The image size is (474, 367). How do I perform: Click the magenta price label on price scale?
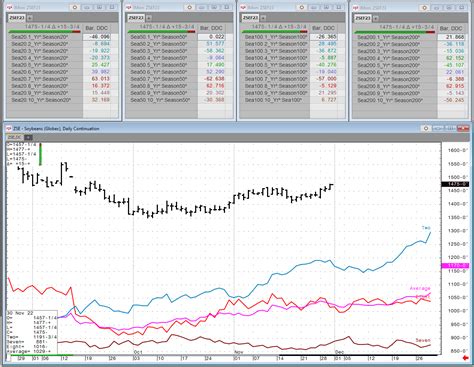pos(455,266)
